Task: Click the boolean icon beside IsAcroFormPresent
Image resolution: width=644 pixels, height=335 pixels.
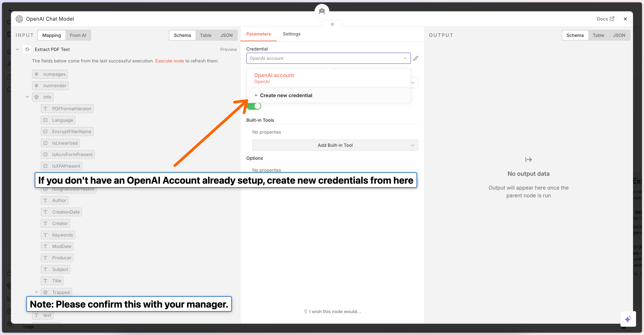Action: (x=45, y=155)
